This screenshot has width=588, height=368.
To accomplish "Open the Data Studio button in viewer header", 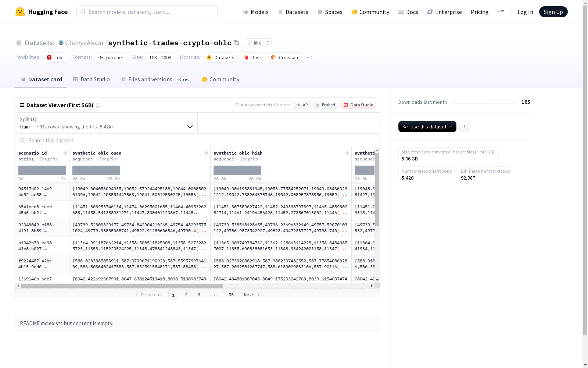I will coord(358,105).
